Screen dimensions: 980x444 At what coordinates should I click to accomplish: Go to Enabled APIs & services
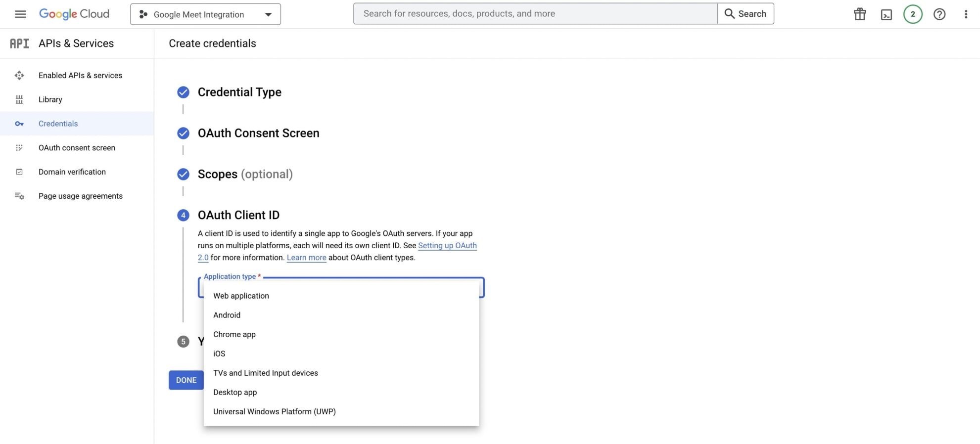pos(80,75)
